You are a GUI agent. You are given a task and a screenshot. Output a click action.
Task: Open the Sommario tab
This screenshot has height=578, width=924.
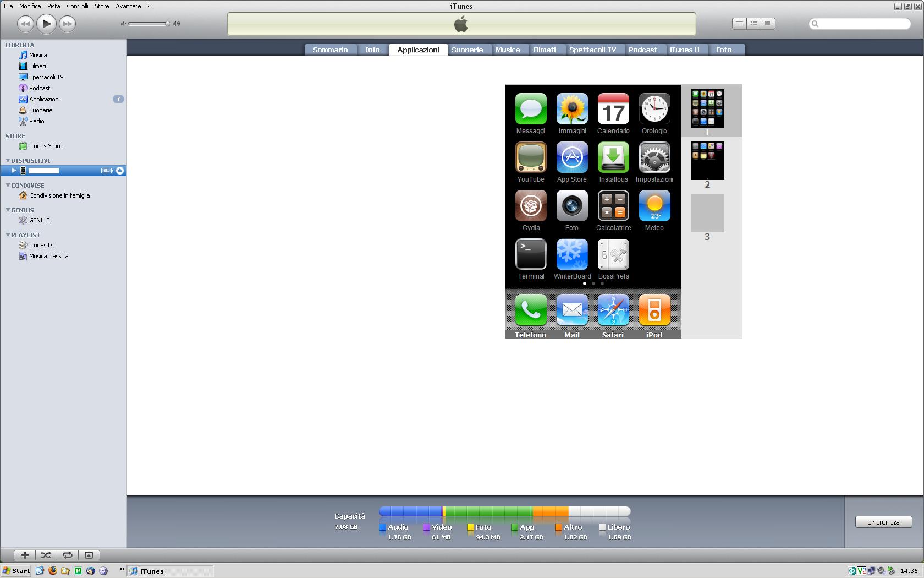[330, 50]
